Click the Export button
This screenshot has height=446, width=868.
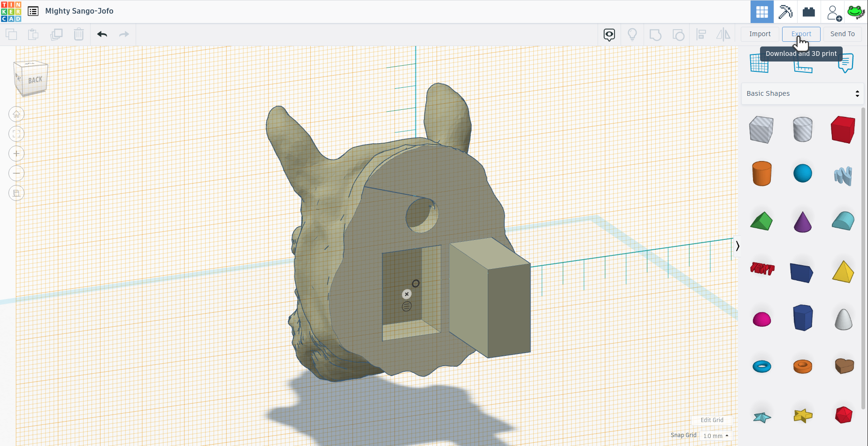coord(801,34)
